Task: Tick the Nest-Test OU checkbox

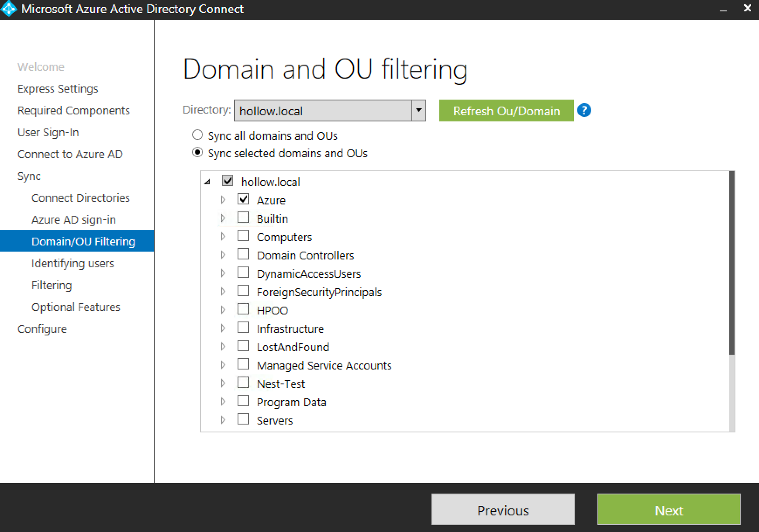Action: [243, 383]
